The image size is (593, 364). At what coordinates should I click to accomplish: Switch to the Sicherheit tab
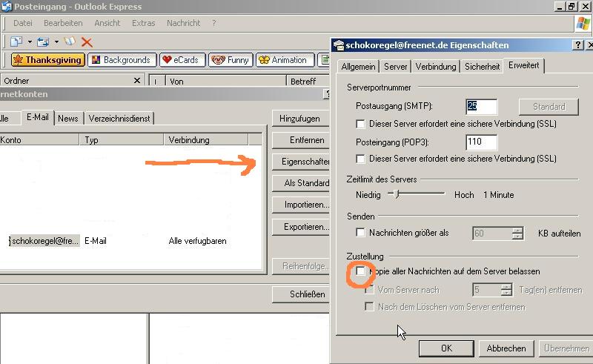tap(482, 67)
